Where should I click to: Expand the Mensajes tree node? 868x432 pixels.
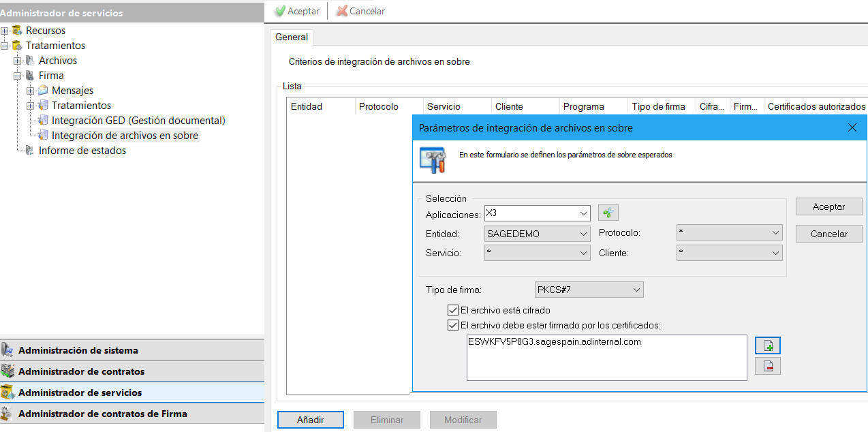tap(30, 91)
